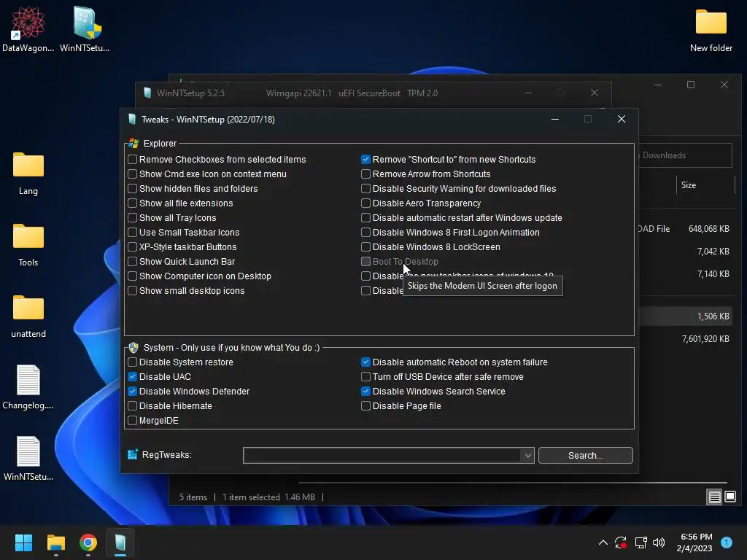Open the DataWagon desktop shortcut
747x560 pixels.
click(28, 29)
